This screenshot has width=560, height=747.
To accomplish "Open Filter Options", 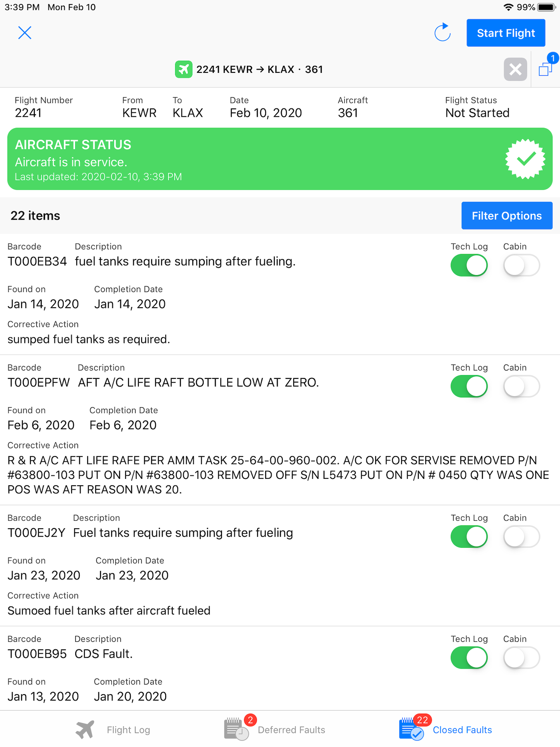I will tap(507, 216).
